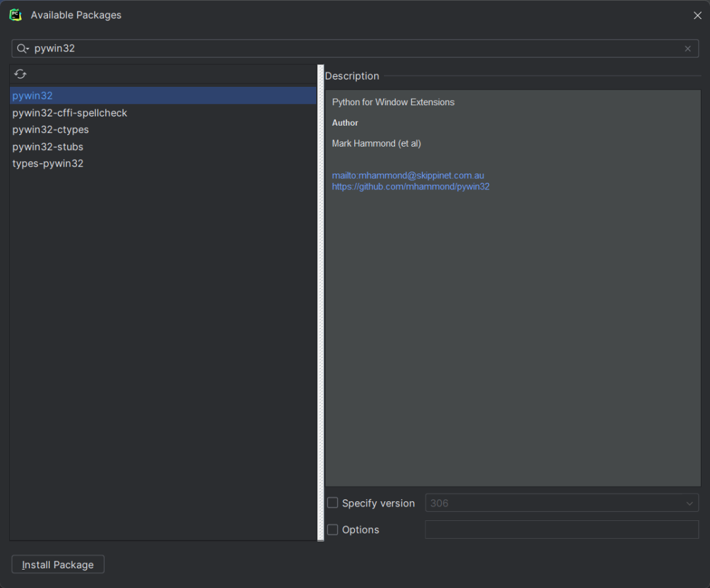Click the 'Python for Window Extensions' text

point(393,103)
